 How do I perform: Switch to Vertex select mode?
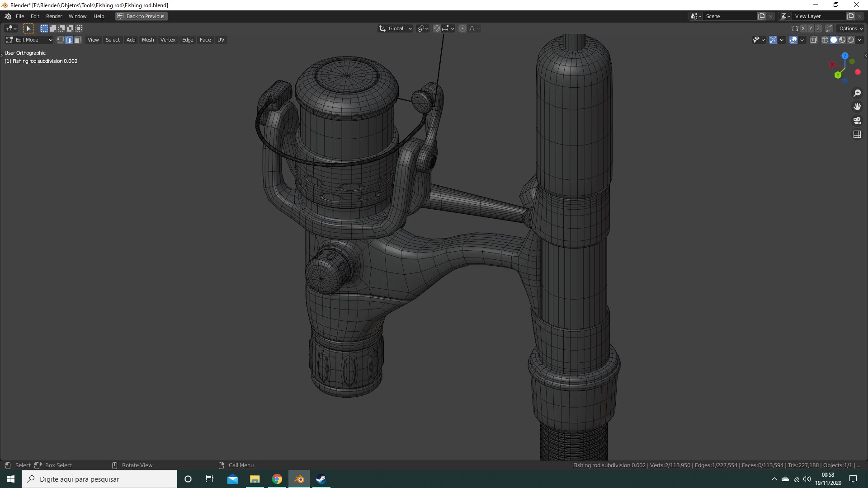(61, 40)
